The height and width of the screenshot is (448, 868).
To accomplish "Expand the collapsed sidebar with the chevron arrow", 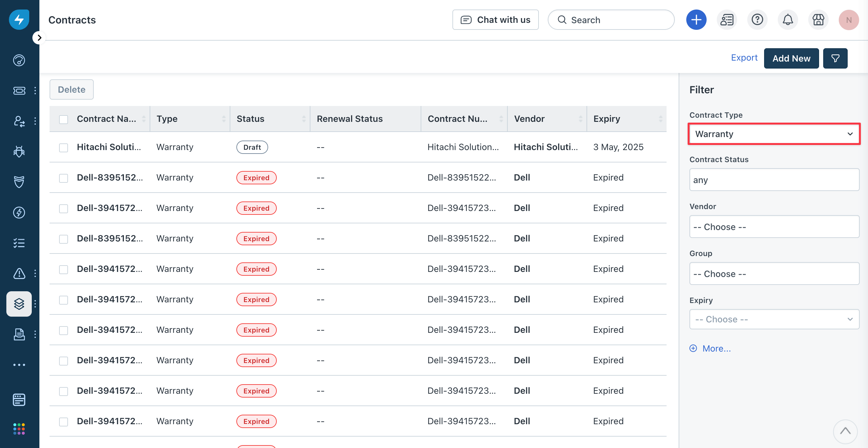I will 39,37.
